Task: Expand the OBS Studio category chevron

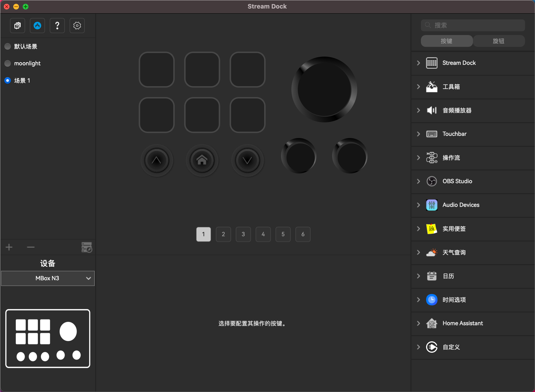Action: 418,181
